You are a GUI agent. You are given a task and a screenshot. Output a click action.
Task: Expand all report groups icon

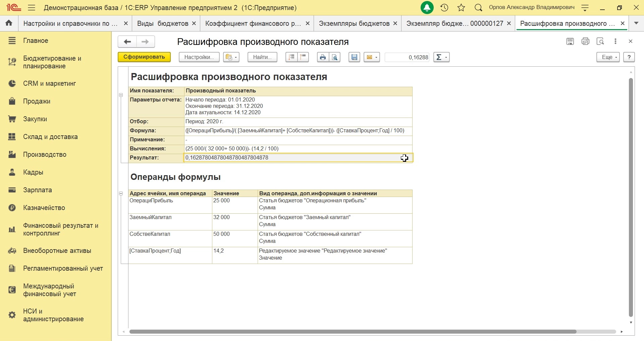pos(292,57)
